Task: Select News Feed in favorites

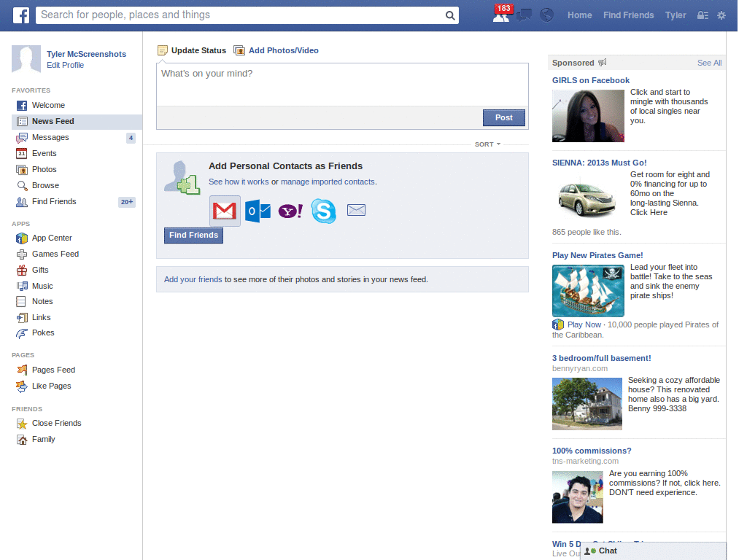Action: 77,122
